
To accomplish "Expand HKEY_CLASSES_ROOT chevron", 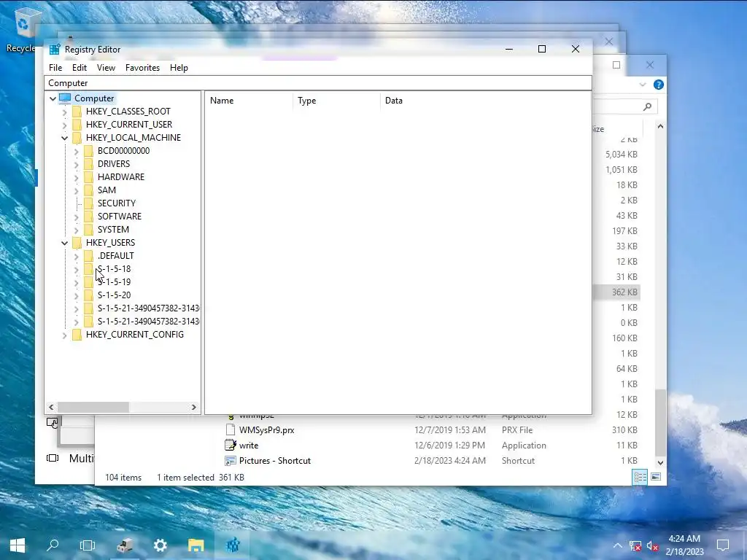I will click(64, 112).
